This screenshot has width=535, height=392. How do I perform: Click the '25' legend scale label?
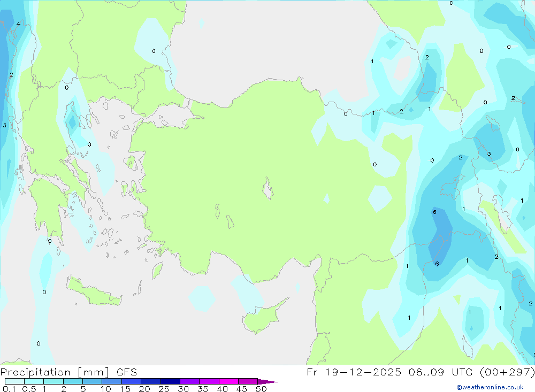(164, 389)
